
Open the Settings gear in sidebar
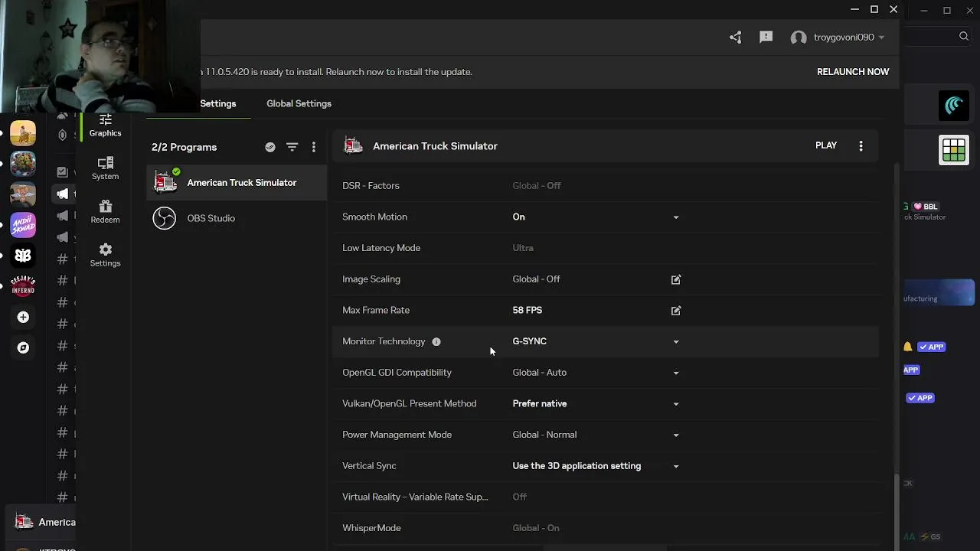tap(105, 255)
